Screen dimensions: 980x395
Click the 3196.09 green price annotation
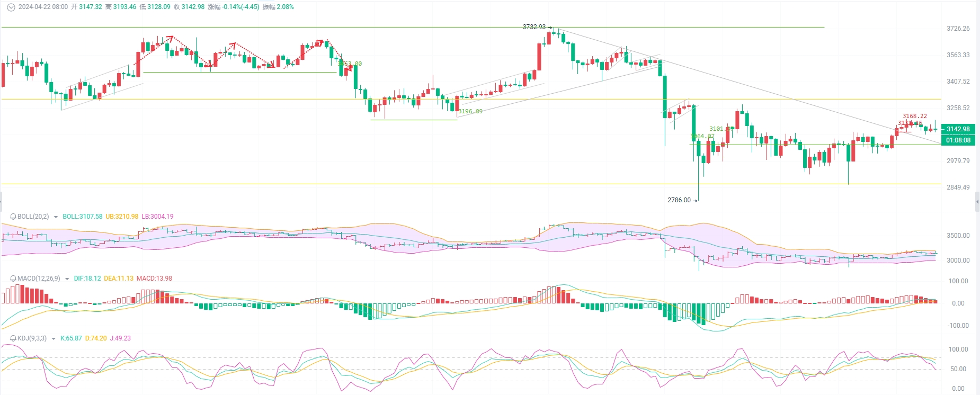click(470, 112)
